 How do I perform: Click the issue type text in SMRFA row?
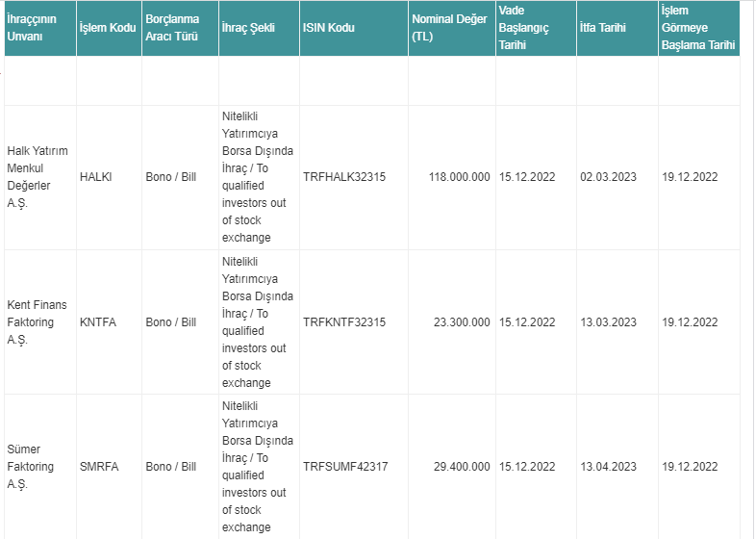coord(258,467)
